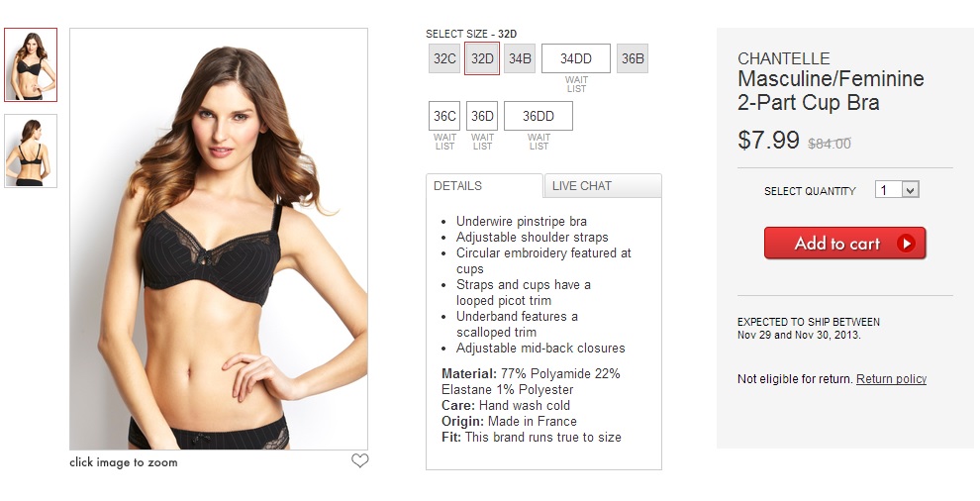
Task: Open the Select Quantity dropdown
Action: 897,189
